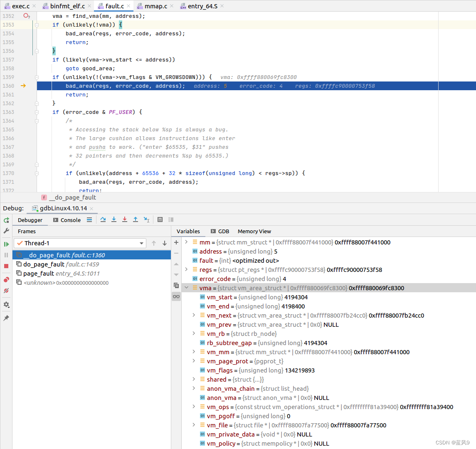The width and height of the screenshot is (476, 449).
Task: Open the Console tab
Action: pyautogui.click(x=67, y=220)
